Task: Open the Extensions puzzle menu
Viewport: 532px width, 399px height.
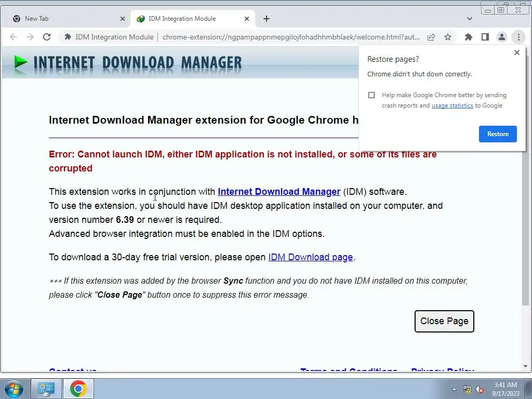Action: point(469,37)
